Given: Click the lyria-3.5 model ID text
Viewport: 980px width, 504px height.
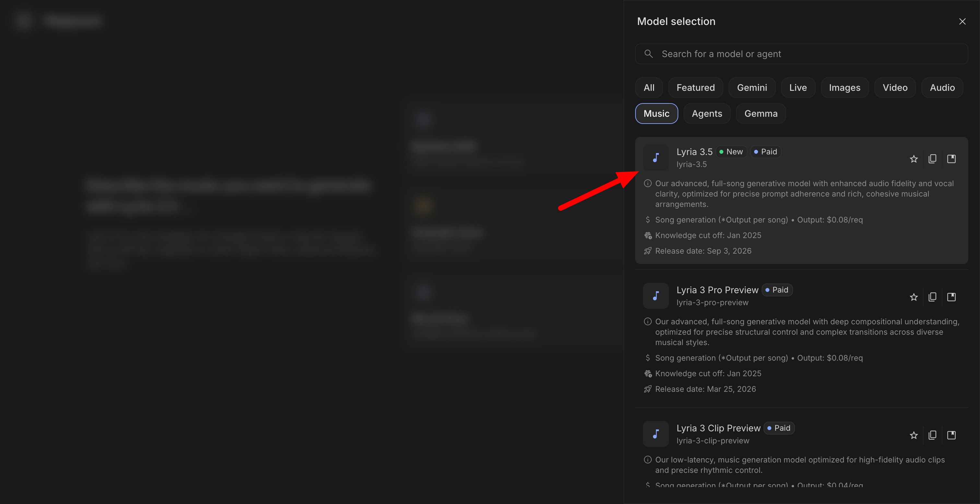Looking at the screenshot, I should [x=691, y=164].
